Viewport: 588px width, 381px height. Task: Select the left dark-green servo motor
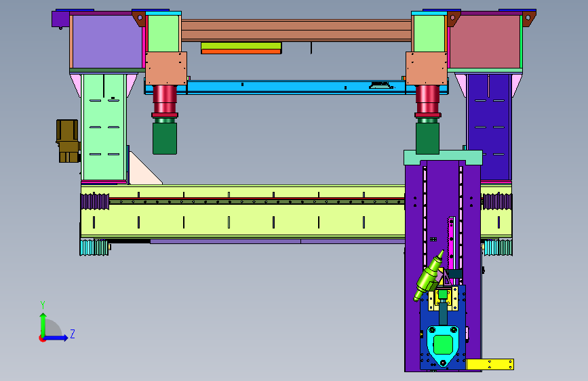click(x=165, y=138)
